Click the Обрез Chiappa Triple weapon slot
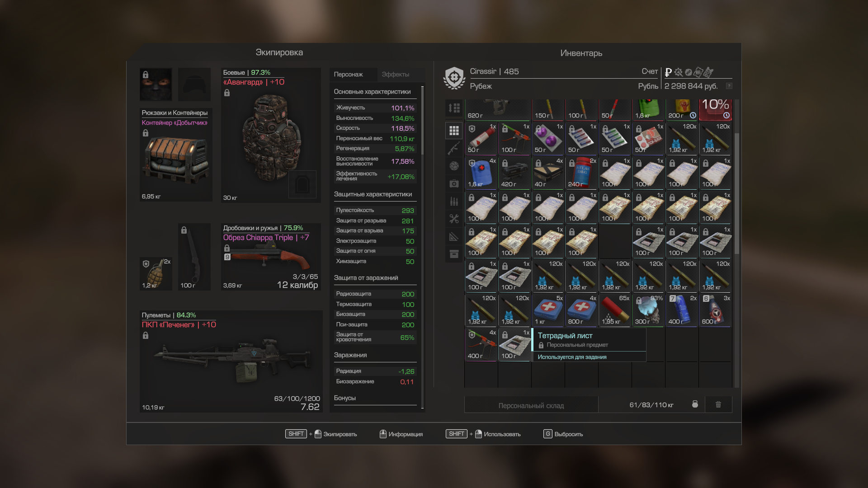The width and height of the screenshot is (868, 488). point(271,257)
